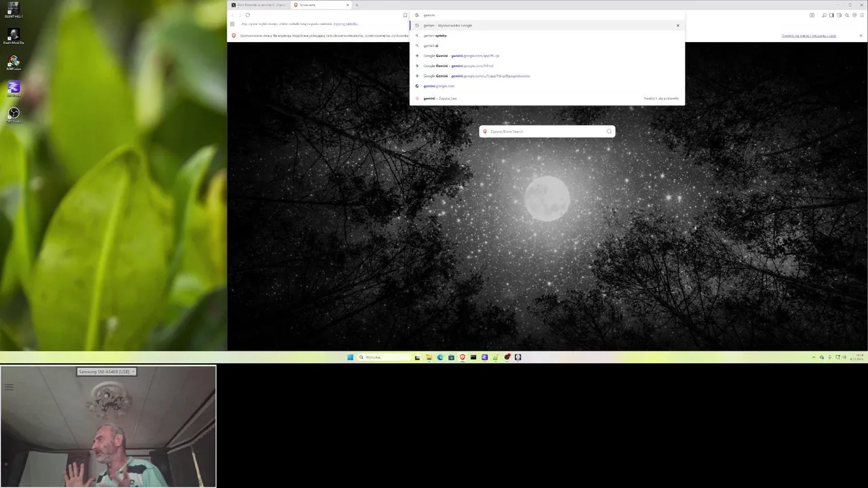Open Google Gemini /?hl=pl suggestion
868x488 pixels.
tap(547, 66)
